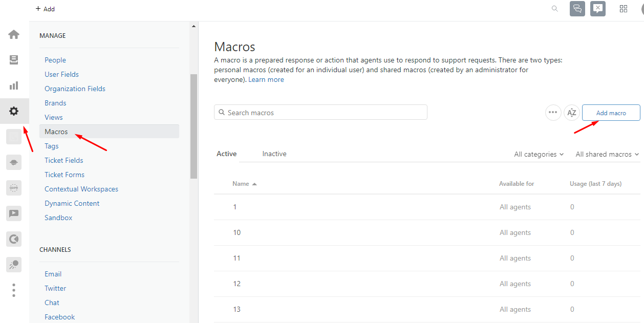The height and width of the screenshot is (323, 644).
Task: Open the three-dots overflow menu in the sidebar
Action: click(14, 290)
